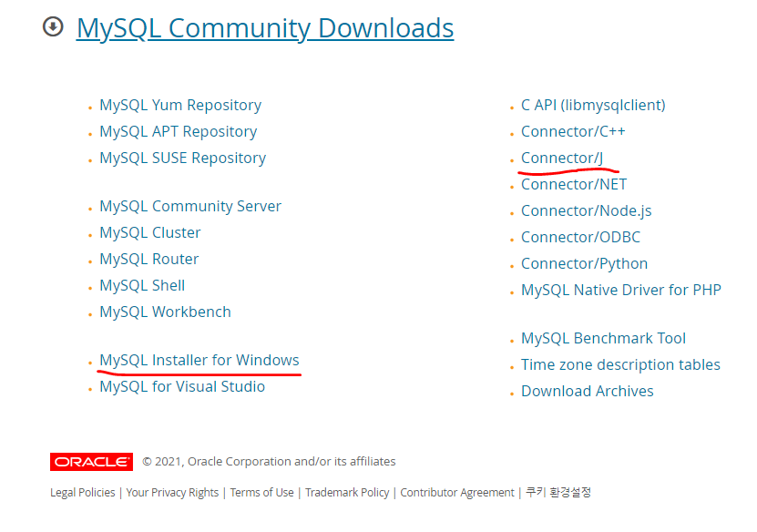757x532 pixels.
Task: Open MySQL APT Repository link
Action: click(179, 132)
